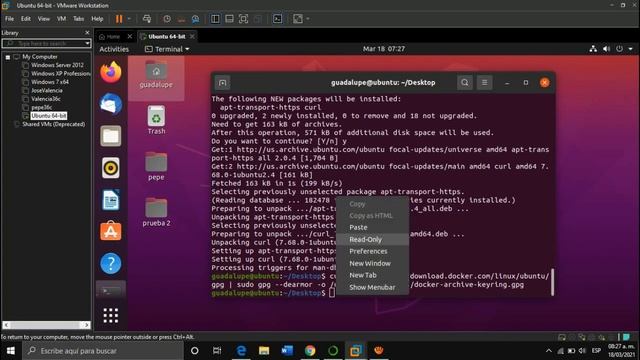Collapse the My Computer tree node
The width and height of the screenshot is (640, 360).
(8, 57)
